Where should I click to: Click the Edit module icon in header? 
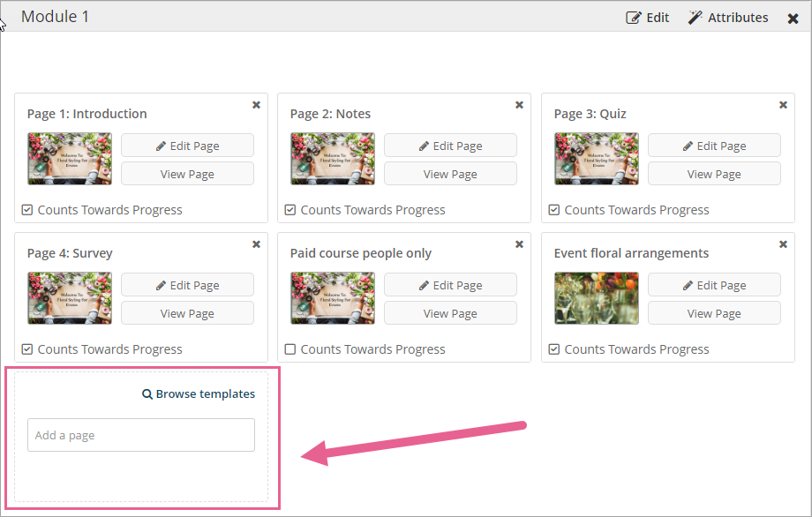click(x=634, y=18)
